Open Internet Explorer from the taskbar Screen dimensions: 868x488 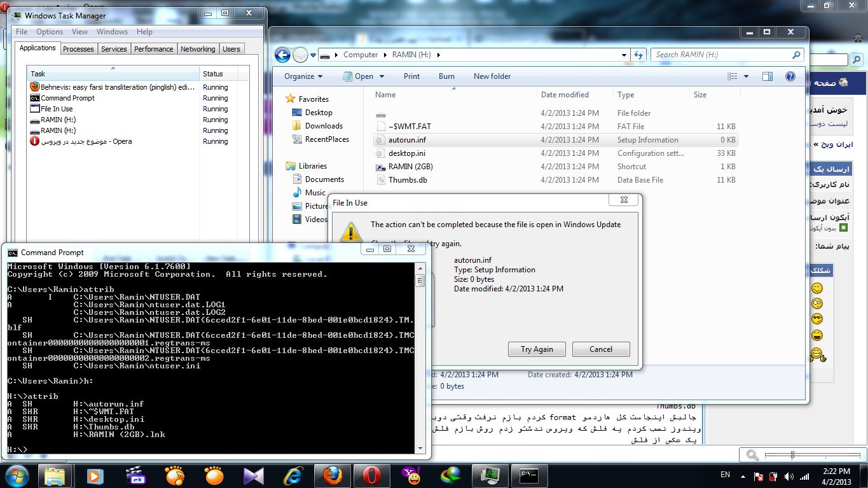[x=293, y=475]
